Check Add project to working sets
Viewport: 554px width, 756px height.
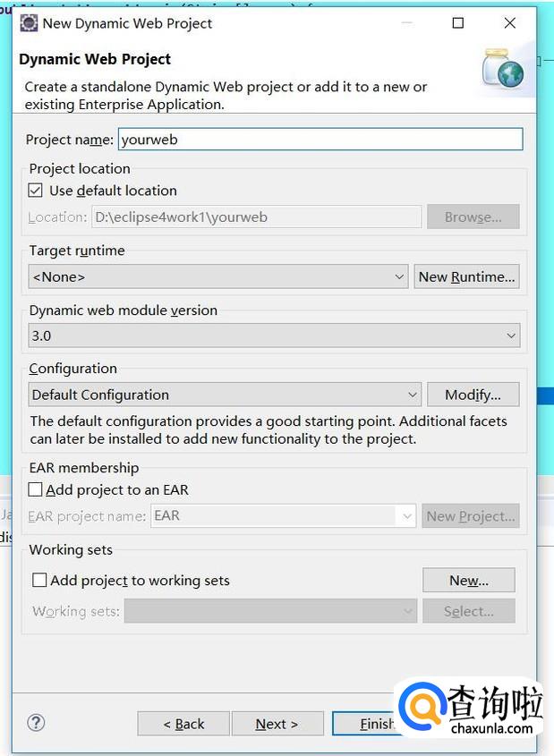39,580
